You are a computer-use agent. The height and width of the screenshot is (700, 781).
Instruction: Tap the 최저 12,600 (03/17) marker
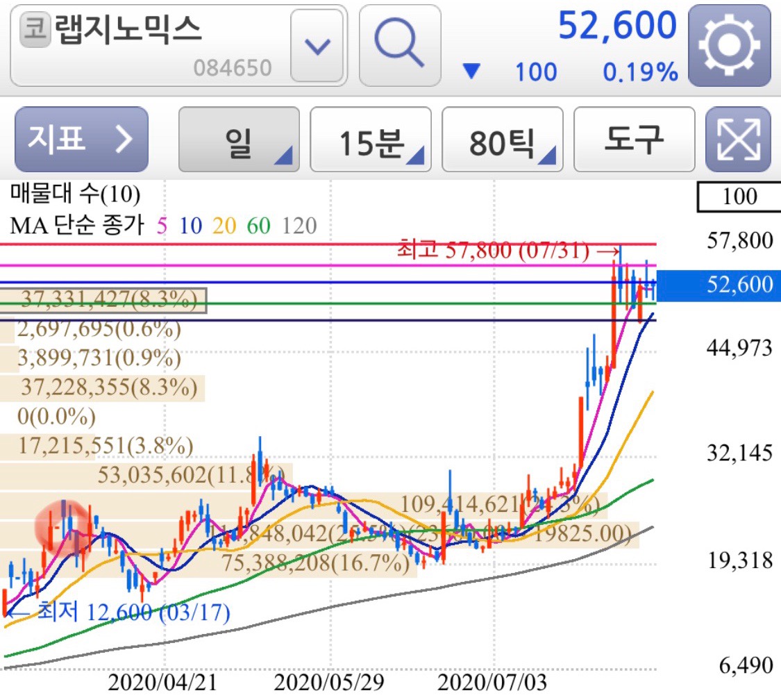(x=117, y=612)
